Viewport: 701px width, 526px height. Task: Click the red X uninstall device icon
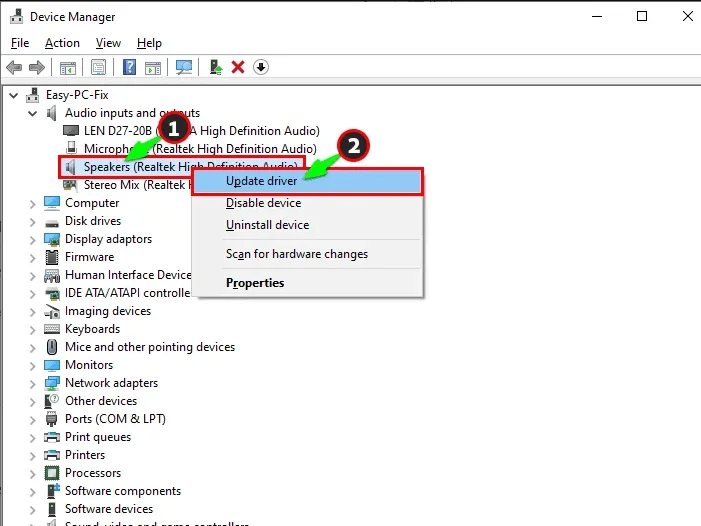click(238, 67)
